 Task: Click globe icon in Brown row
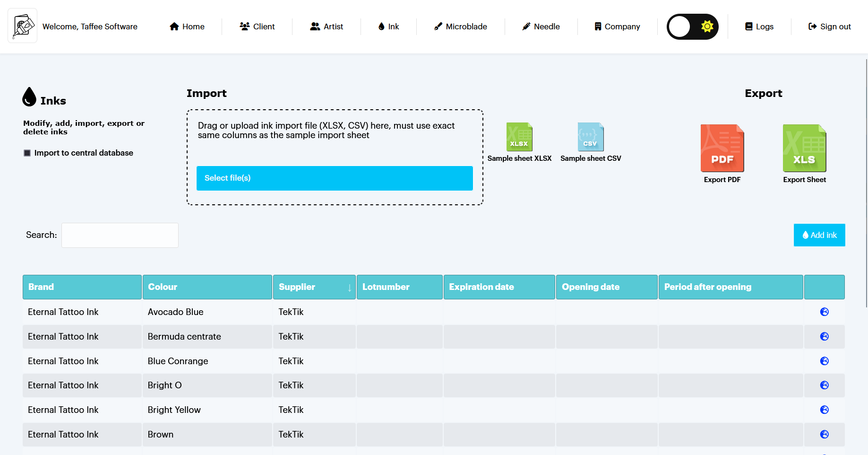[x=824, y=435]
